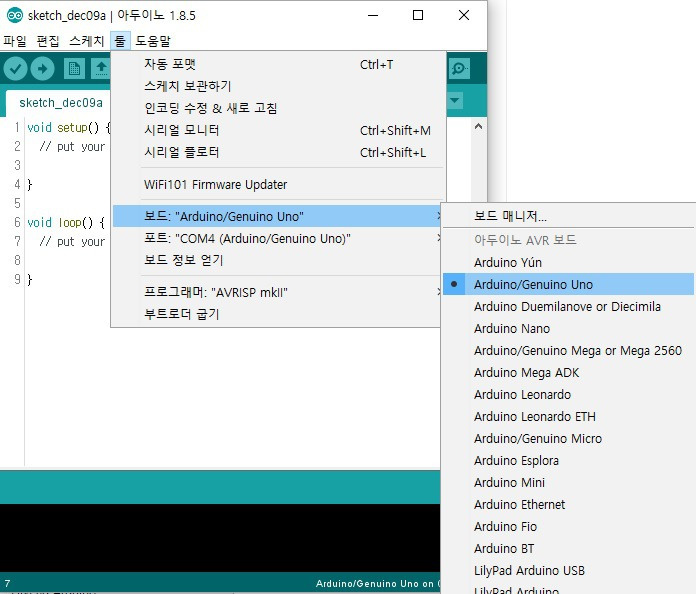Select Arduino Leonardo ETH board
696x594 pixels.
click(x=568, y=416)
